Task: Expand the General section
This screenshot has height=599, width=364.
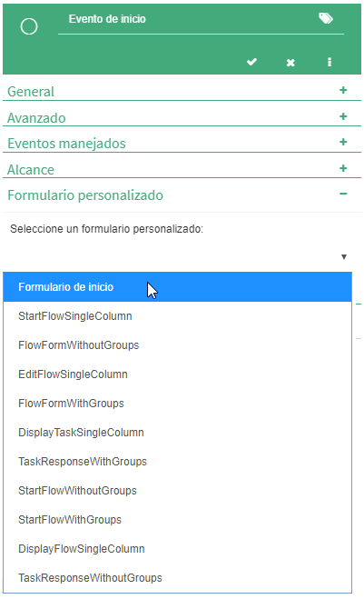Action: pos(343,90)
